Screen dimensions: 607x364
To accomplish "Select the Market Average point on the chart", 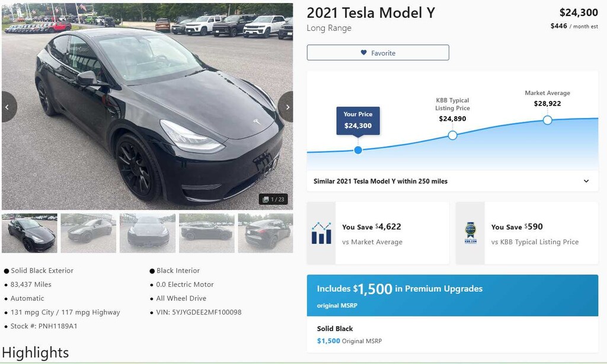I will point(547,120).
